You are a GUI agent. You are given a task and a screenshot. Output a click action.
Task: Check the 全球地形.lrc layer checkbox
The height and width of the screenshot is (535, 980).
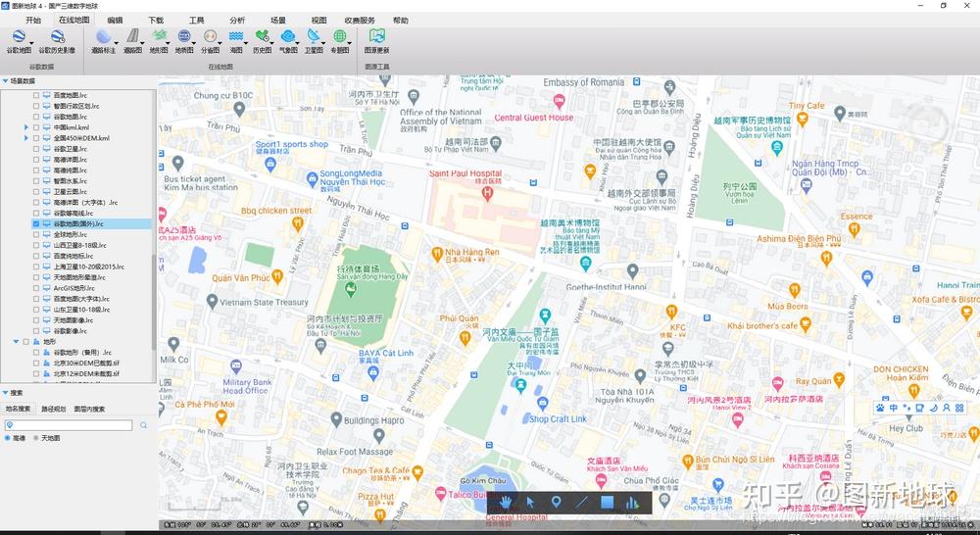tap(36, 234)
